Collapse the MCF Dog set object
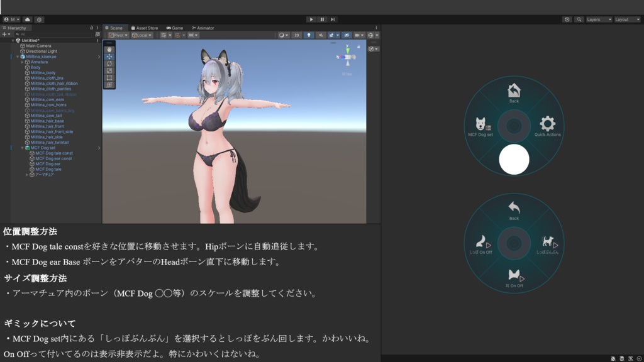Viewport: 644px width, 362px height. (23, 148)
